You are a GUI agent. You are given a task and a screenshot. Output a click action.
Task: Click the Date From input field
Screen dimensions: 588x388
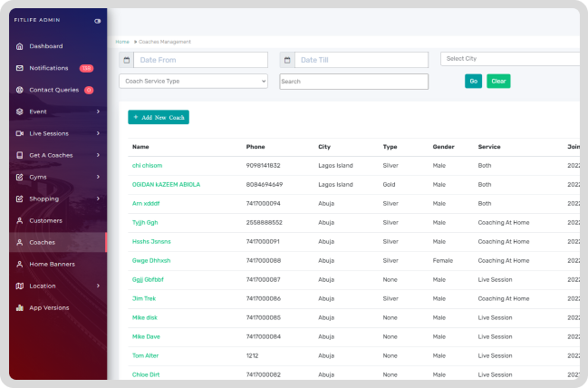pyautogui.click(x=200, y=60)
